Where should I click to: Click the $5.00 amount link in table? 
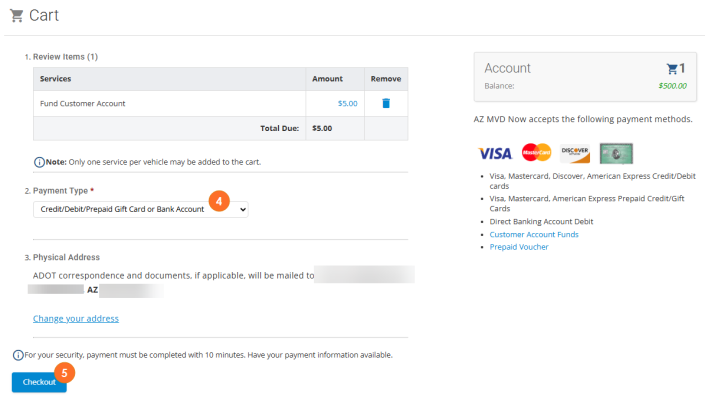coord(347,103)
